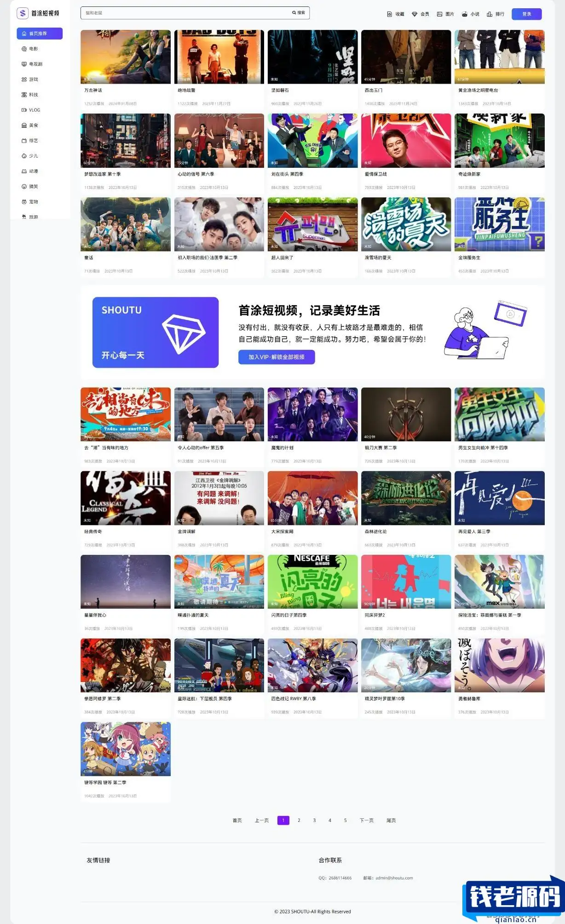Open the 图片 image icon in header
The width and height of the screenshot is (565, 924).
(439, 14)
